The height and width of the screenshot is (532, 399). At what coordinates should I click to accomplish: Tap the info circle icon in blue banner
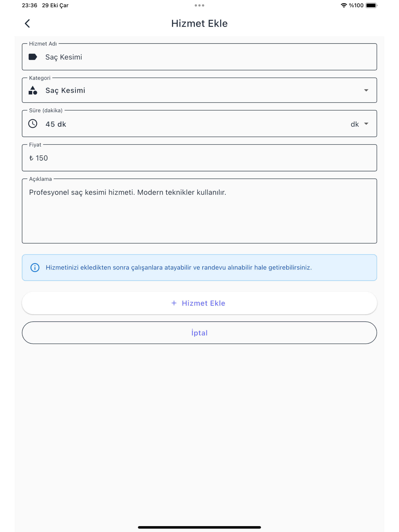tap(35, 267)
